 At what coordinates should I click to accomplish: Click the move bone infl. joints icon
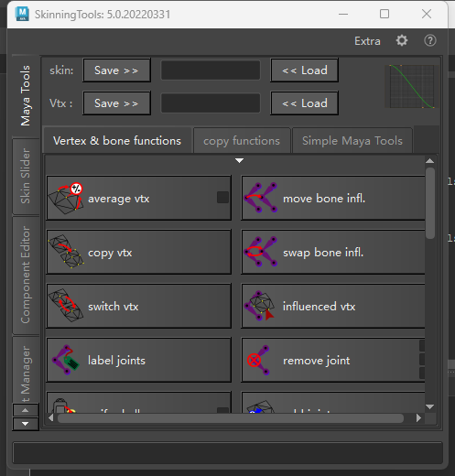pos(261,198)
